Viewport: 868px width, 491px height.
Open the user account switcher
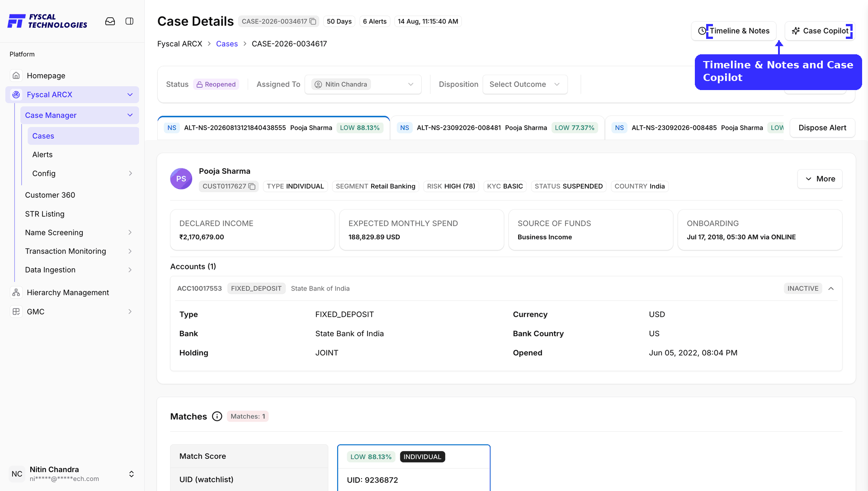[x=132, y=474]
